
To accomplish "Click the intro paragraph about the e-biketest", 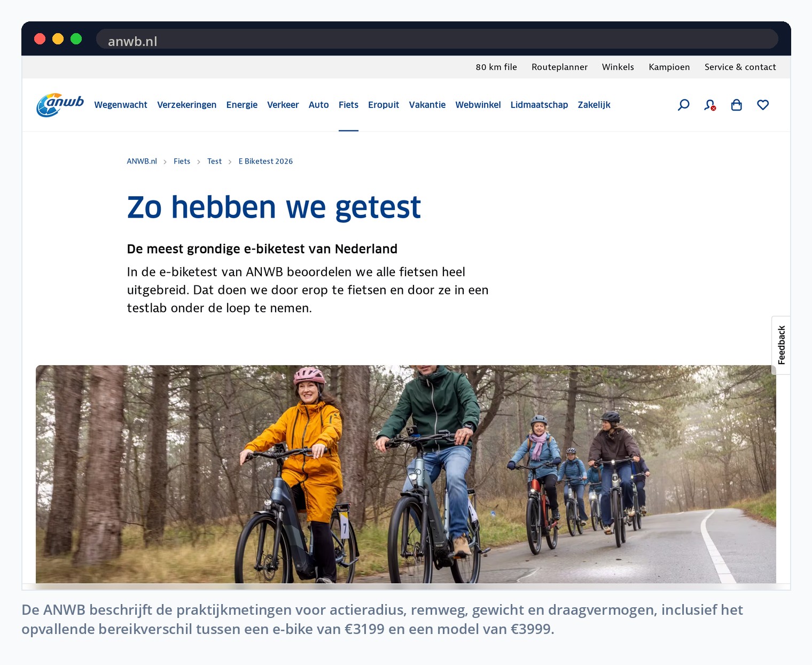I will click(308, 290).
